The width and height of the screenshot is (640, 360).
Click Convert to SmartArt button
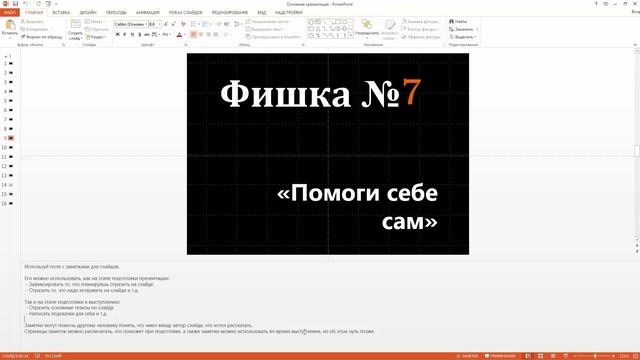(273, 37)
